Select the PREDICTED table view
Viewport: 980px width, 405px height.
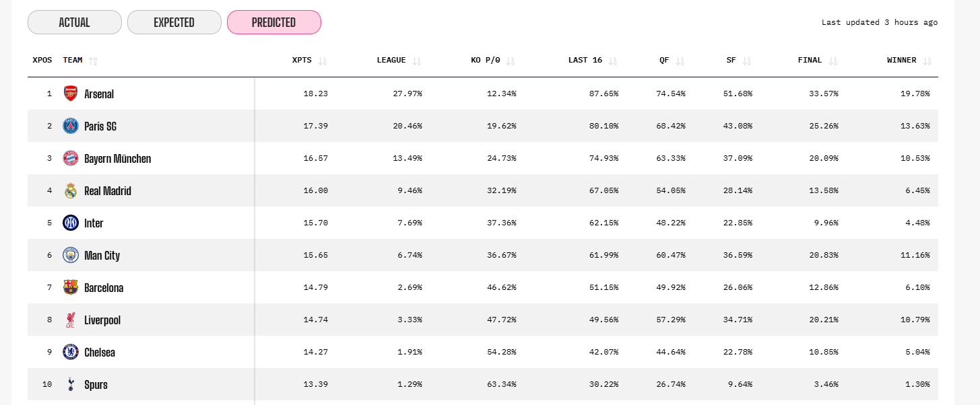point(273,22)
